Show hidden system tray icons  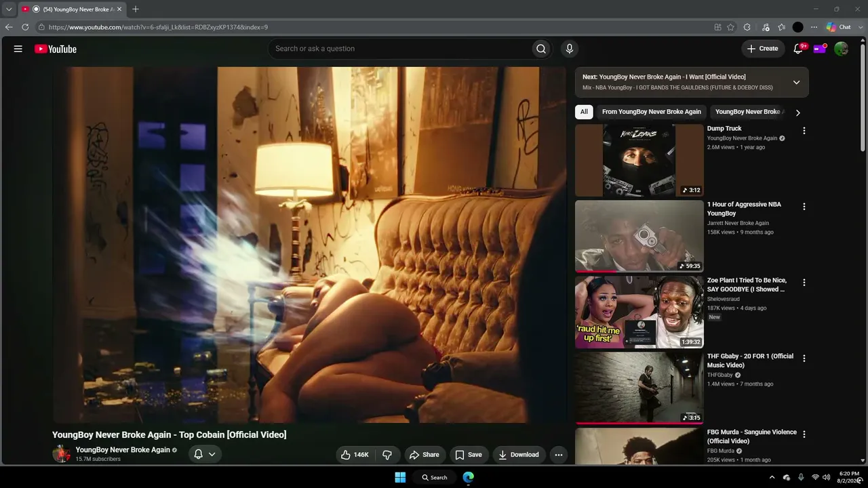click(772, 477)
